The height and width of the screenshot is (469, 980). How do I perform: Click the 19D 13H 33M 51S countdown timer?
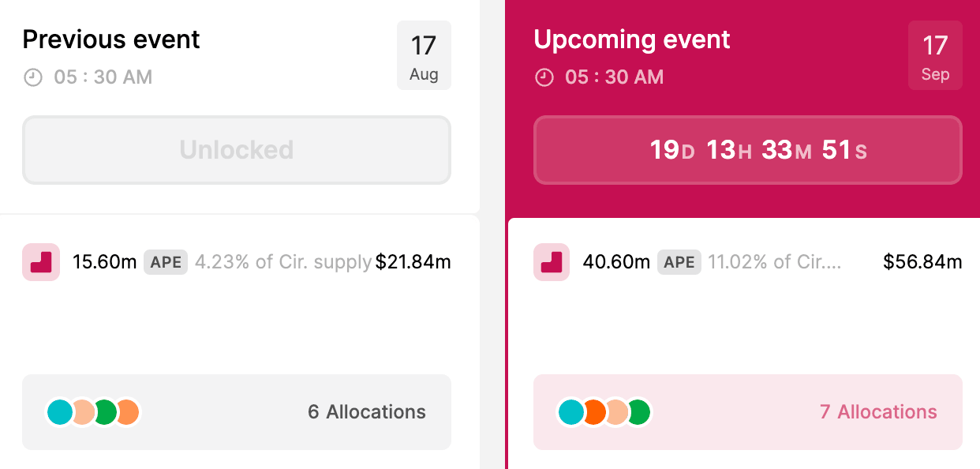coord(747,150)
